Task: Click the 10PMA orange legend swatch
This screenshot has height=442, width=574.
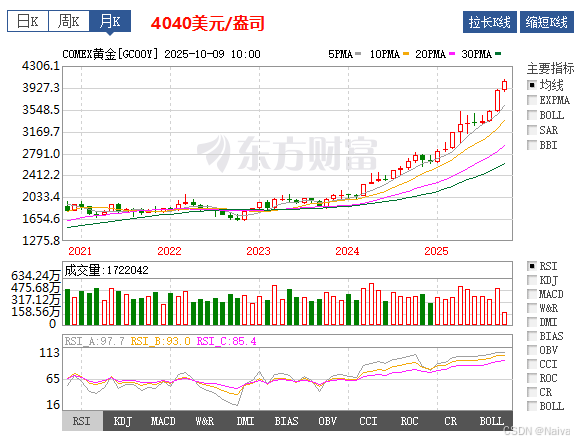Action: 406,54
